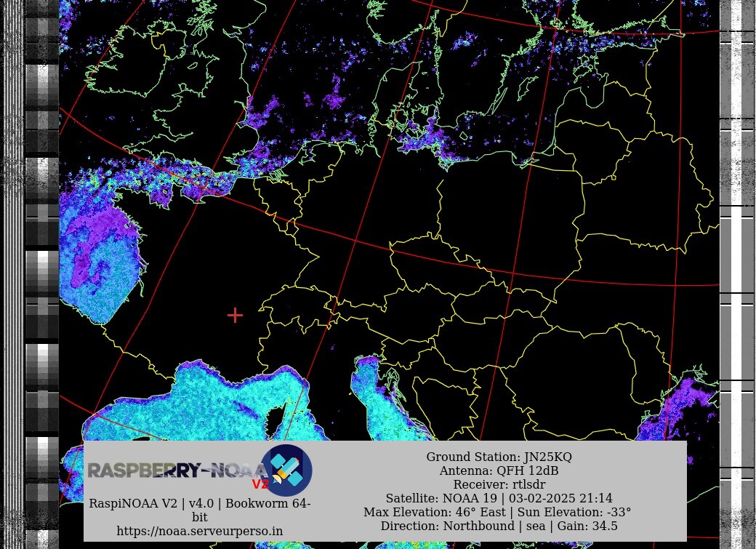Click the Receiver rtlsdr text
The width and height of the screenshot is (756, 549).
(498, 484)
